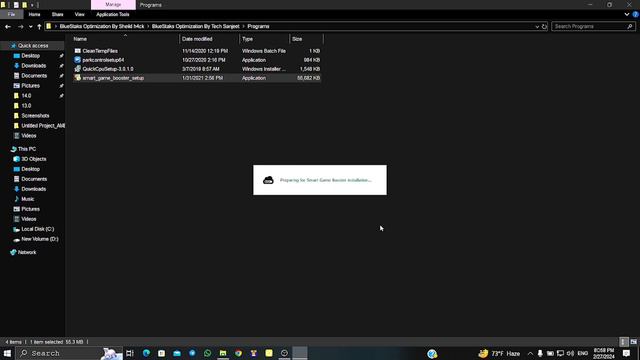
Task: Open volume control in system tray
Action: point(570,353)
